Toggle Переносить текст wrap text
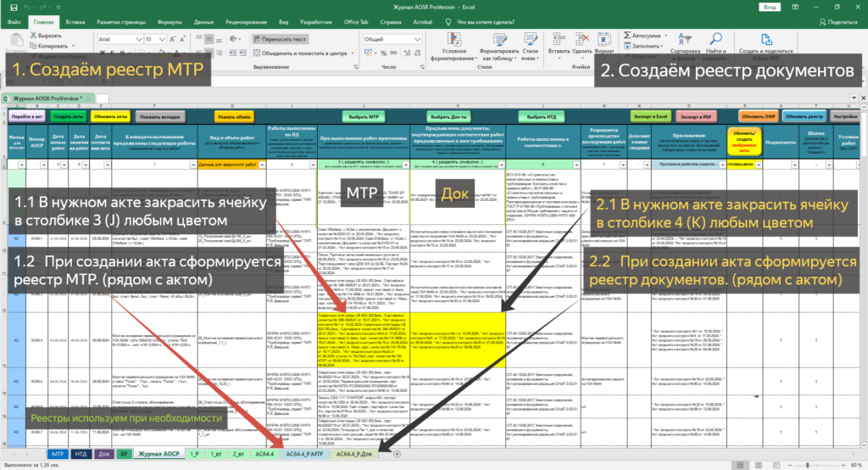The image size is (868, 470). [280, 39]
